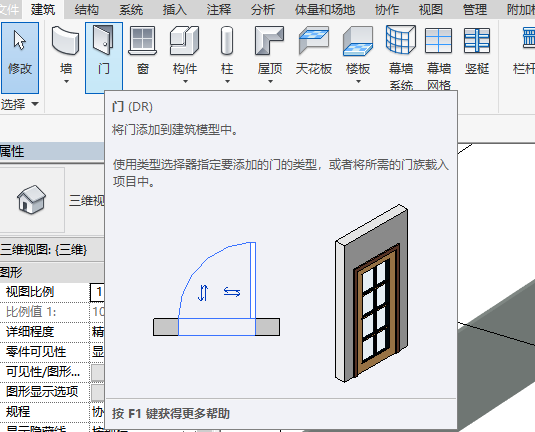Click the 视图比例 value field
Viewport: 535px width, 432px height.
point(97,292)
